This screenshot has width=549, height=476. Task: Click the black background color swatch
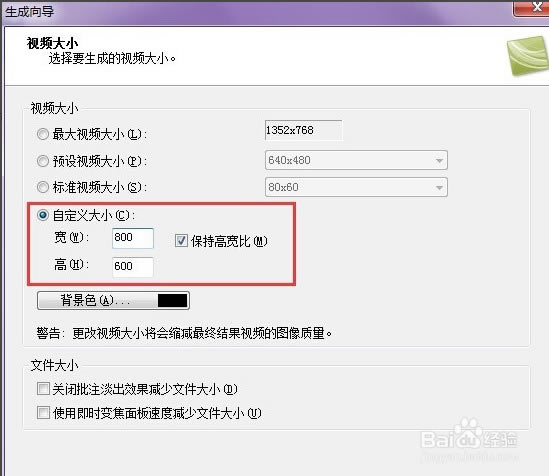pos(172,300)
